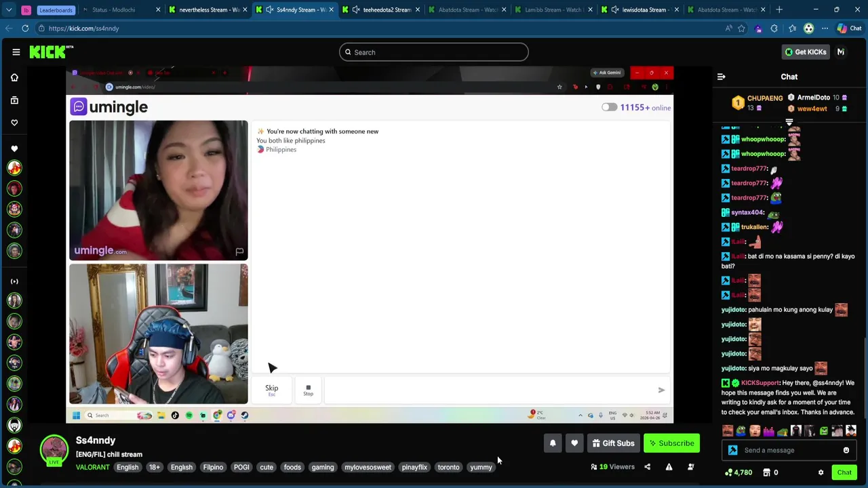This screenshot has height=488, width=868.
Task: Click green Chat send button
Action: click(844, 472)
